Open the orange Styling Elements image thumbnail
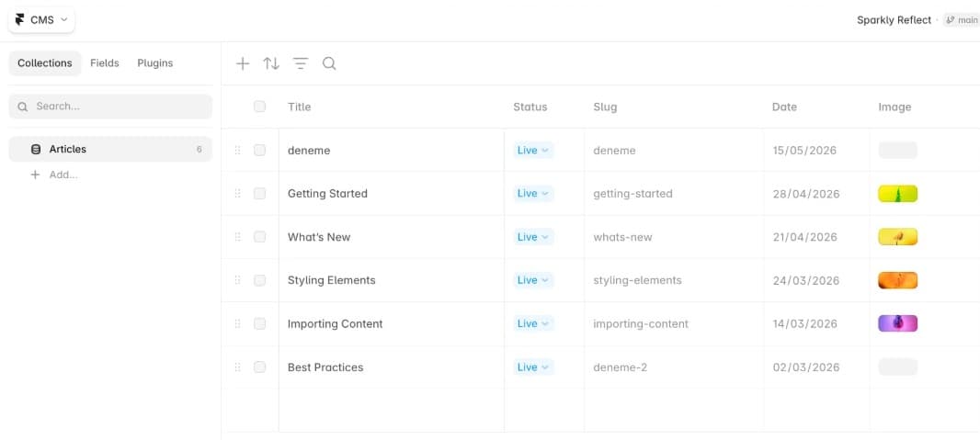The image size is (980, 440). 897,280
